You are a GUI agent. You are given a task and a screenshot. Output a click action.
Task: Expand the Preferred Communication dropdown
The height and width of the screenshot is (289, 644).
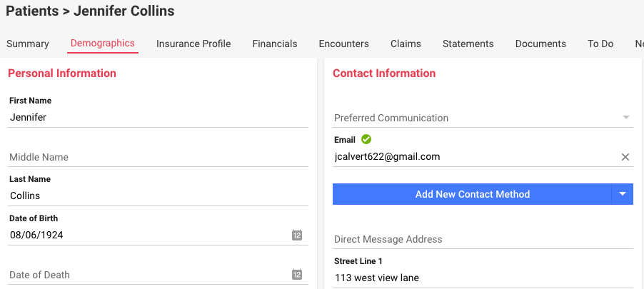(483, 118)
